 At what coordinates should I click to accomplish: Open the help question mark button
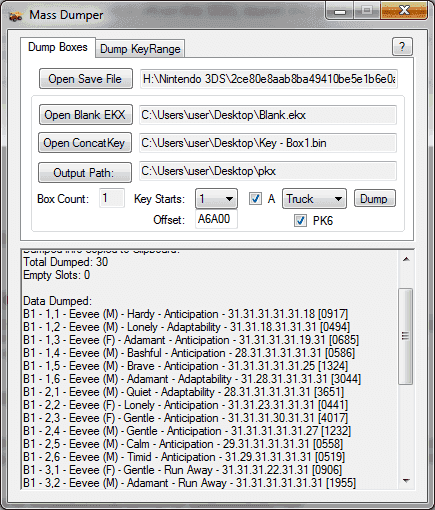click(x=402, y=47)
